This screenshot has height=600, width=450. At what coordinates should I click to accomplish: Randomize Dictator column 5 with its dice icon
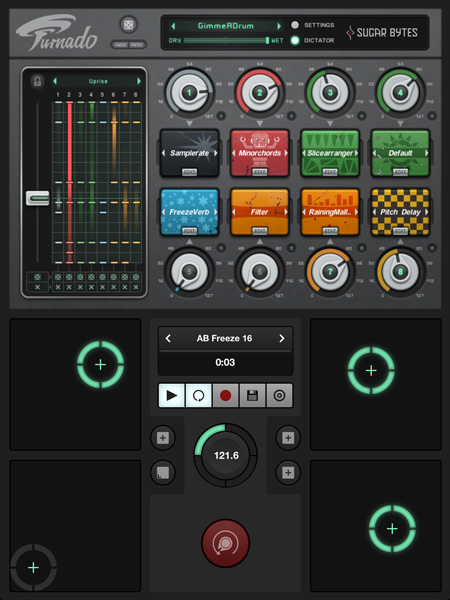click(102, 277)
